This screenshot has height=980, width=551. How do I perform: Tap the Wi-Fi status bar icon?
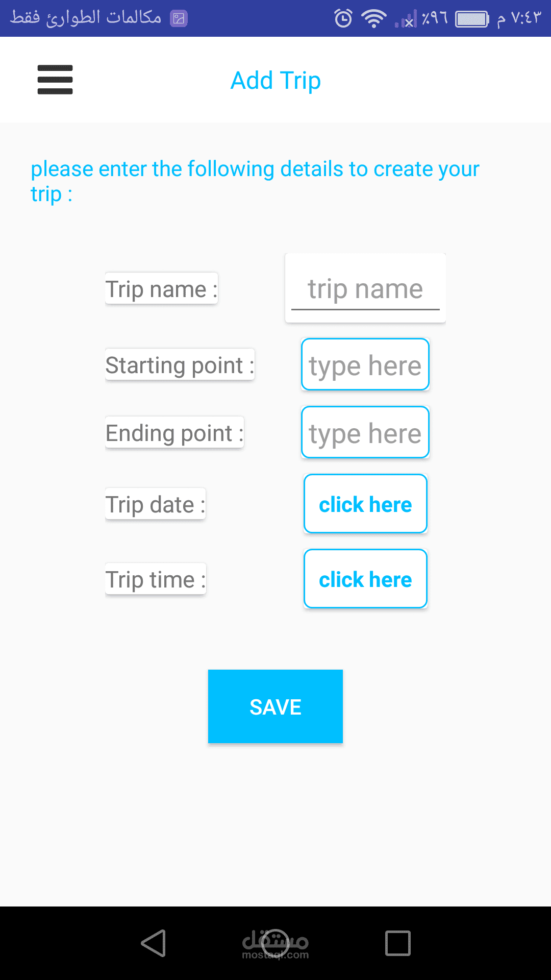click(373, 19)
